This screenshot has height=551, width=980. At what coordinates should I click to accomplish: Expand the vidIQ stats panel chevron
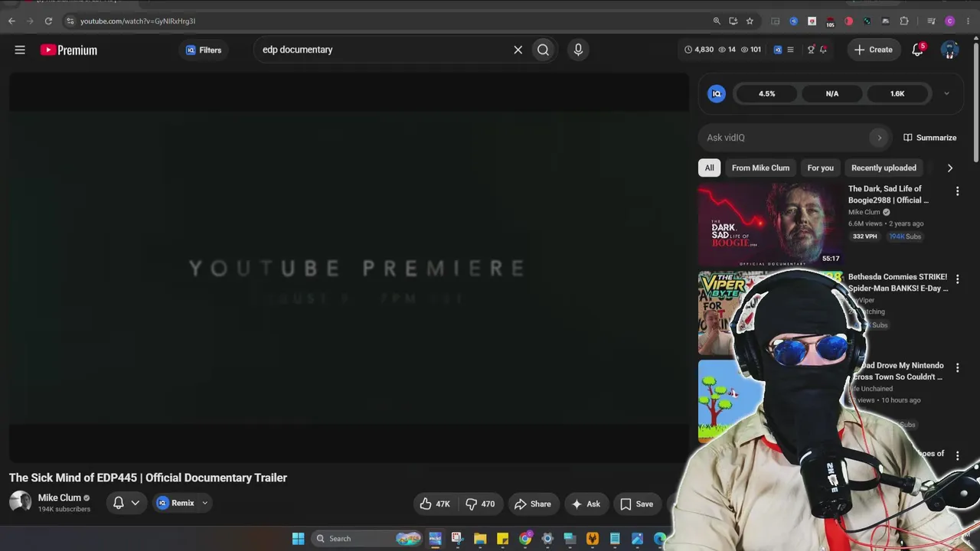(x=946, y=93)
